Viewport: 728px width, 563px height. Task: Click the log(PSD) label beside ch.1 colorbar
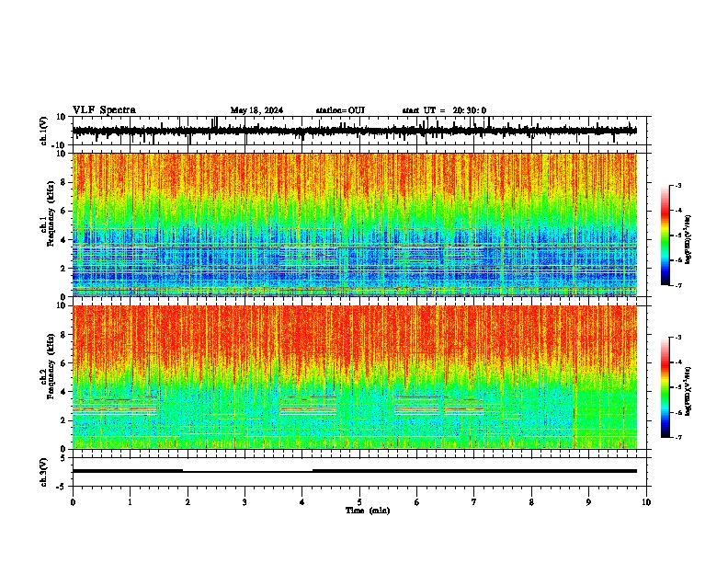point(688,240)
